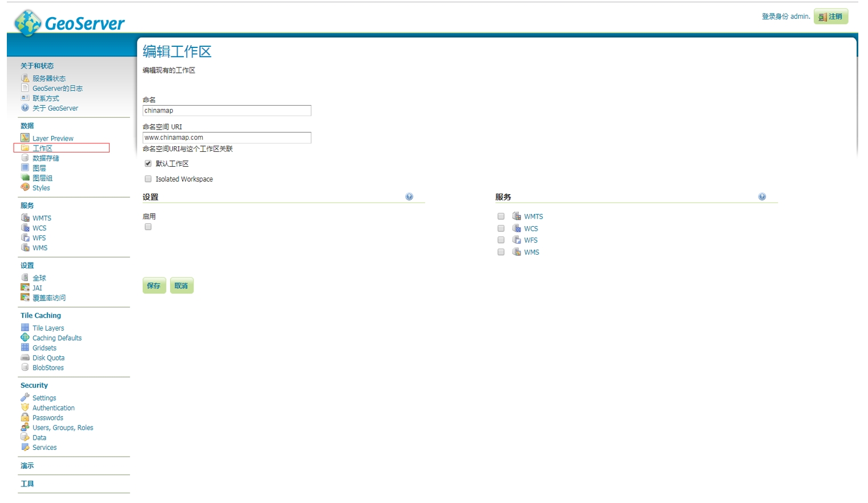Viewport: 868px width, 503px height.
Task: Click the 命名空间 URI input field
Action: 227,138
